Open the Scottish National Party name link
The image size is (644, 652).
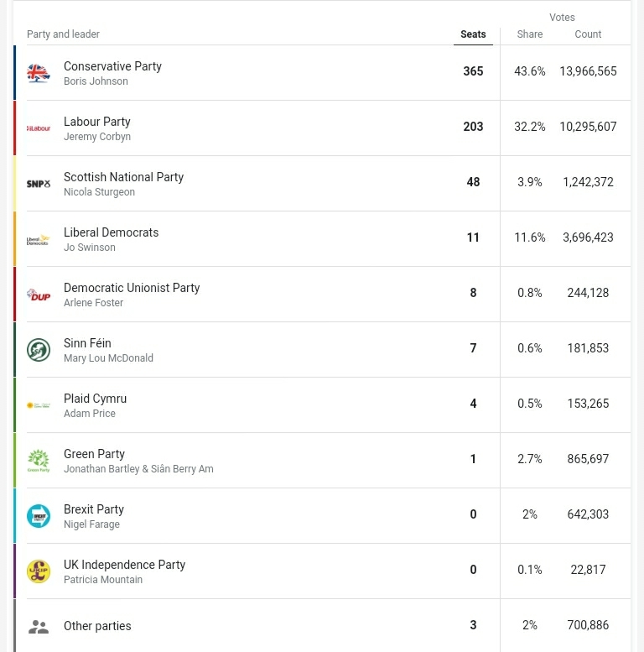pos(123,177)
